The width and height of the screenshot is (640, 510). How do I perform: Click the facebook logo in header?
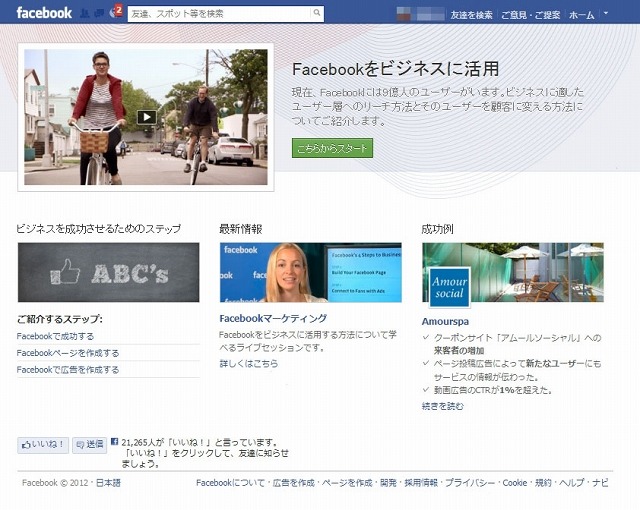44,13
